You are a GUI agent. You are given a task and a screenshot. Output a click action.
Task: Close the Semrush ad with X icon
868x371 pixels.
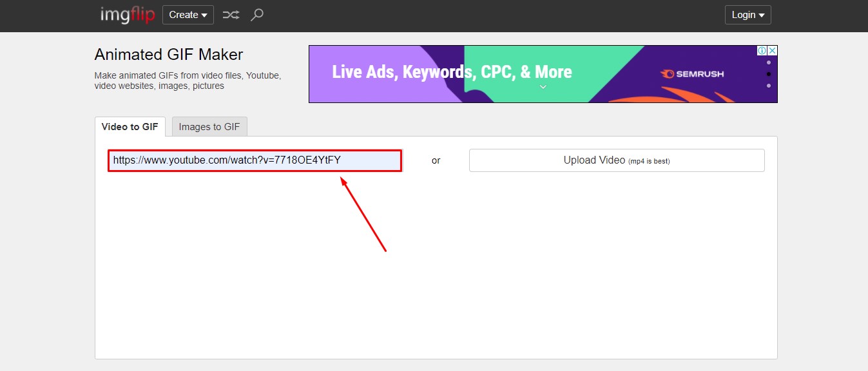(x=772, y=50)
